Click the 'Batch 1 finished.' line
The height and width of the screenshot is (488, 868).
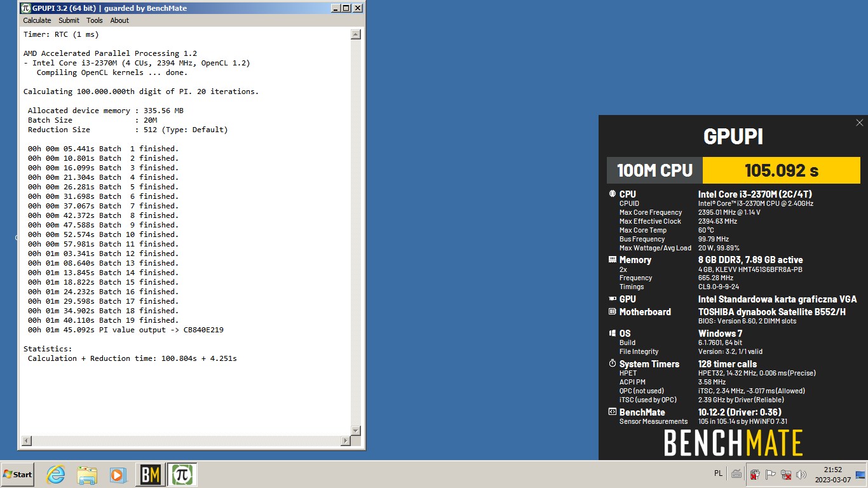click(104, 149)
